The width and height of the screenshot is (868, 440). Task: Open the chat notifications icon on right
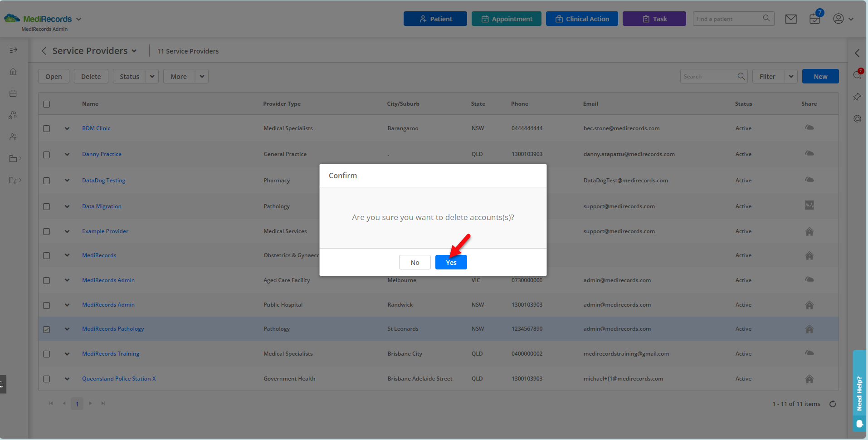click(x=857, y=75)
